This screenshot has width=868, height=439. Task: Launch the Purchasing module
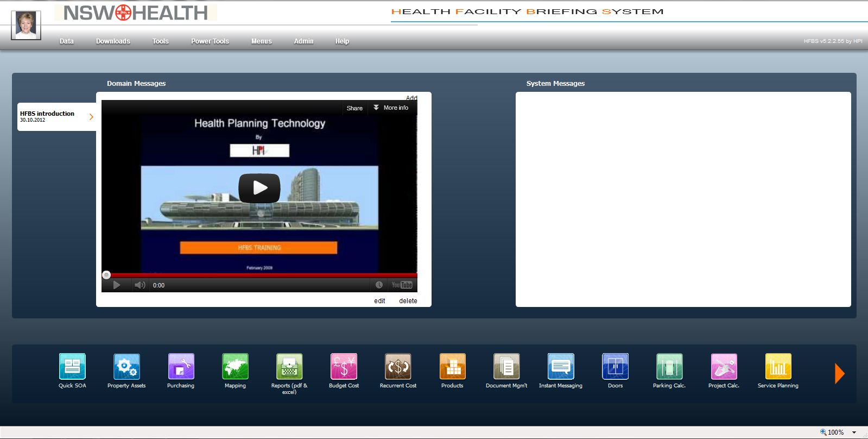(x=181, y=366)
